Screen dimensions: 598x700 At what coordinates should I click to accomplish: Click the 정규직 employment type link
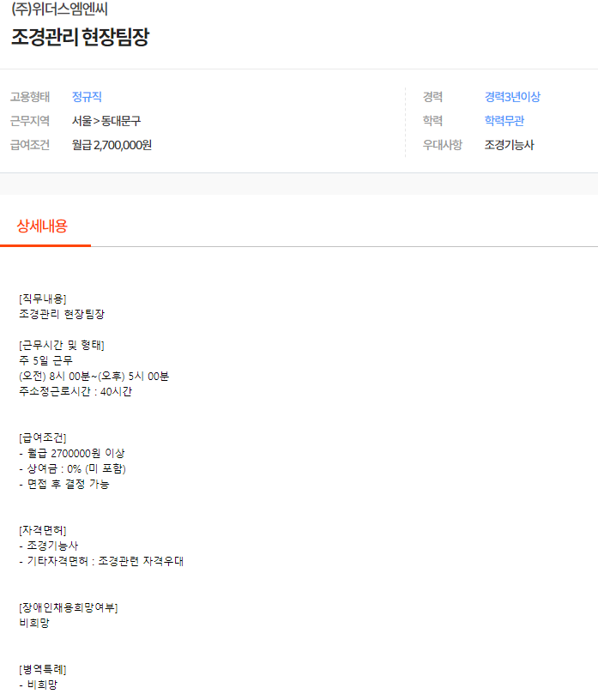[88, 97]
